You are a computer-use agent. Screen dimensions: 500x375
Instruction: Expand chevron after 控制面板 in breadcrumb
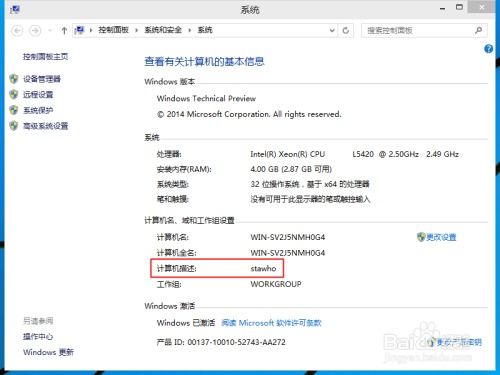coord(136,30)
